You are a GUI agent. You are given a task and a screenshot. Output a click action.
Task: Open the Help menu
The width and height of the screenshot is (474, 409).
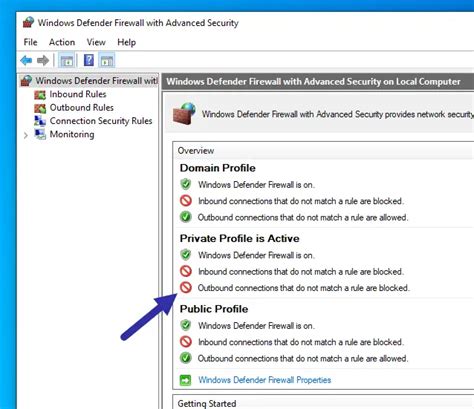126,42
